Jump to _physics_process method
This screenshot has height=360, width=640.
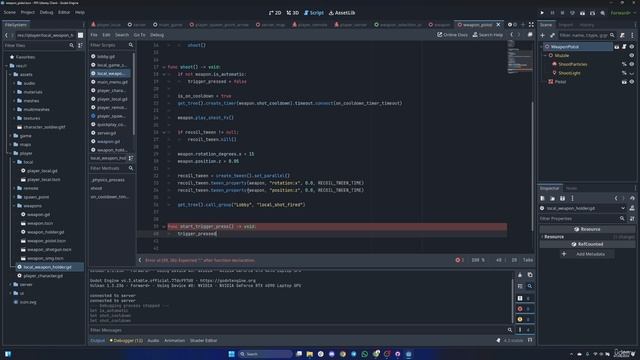pyautogui.click(x=108, y=180)
